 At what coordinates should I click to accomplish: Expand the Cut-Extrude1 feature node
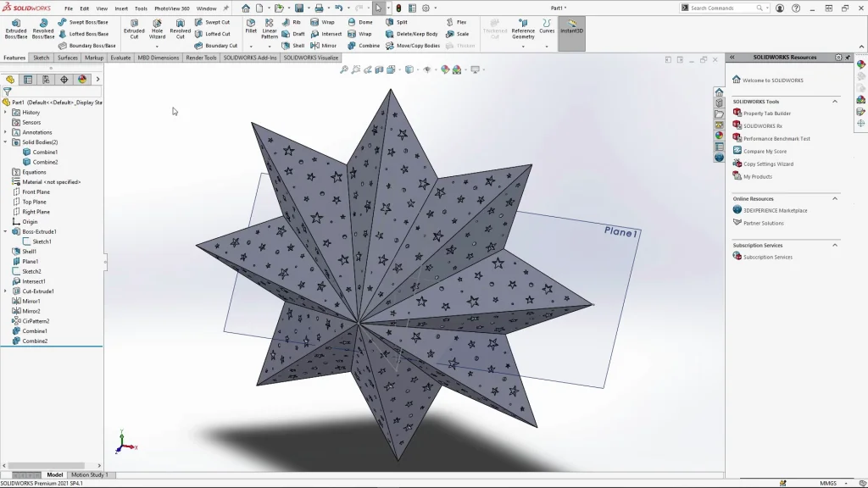click(6, 289)
